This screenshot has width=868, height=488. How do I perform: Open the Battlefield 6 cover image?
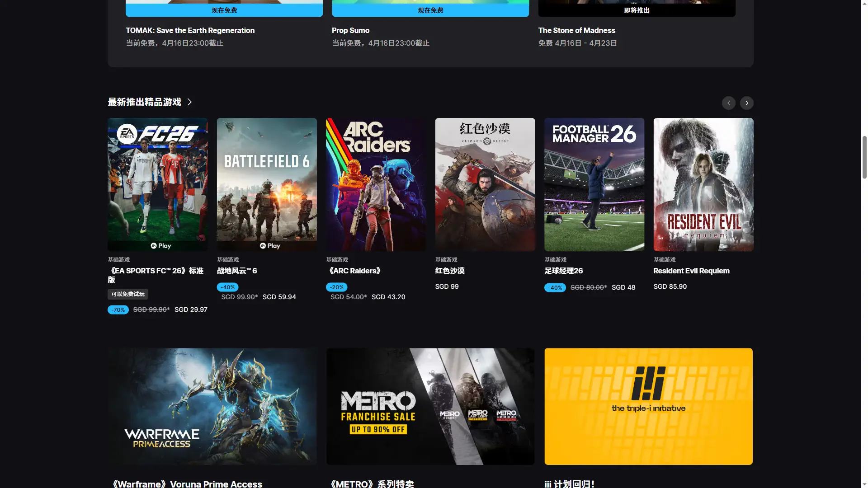[x=267, y=184]
